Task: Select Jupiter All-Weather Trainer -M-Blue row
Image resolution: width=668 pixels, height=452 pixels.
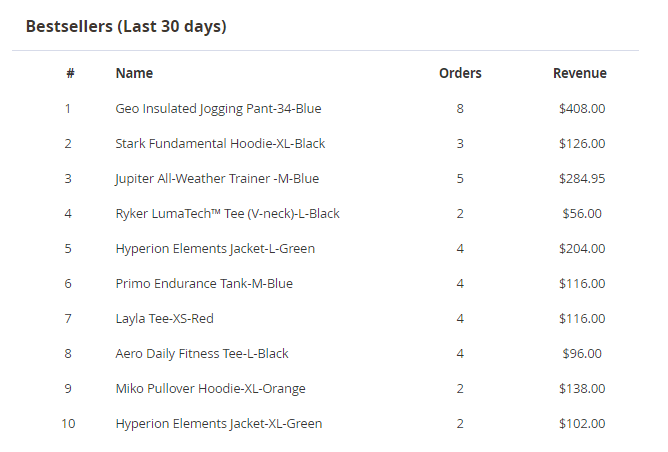Action: [217, 178]
